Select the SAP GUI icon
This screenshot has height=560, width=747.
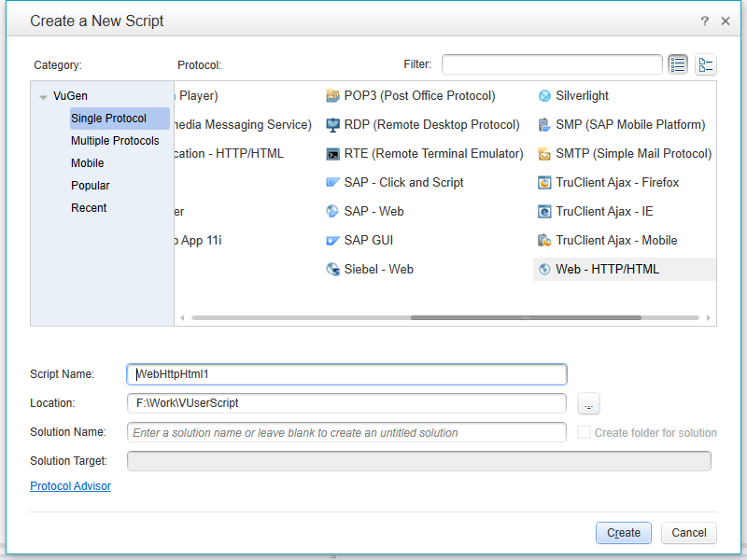[x=332, y=241]
